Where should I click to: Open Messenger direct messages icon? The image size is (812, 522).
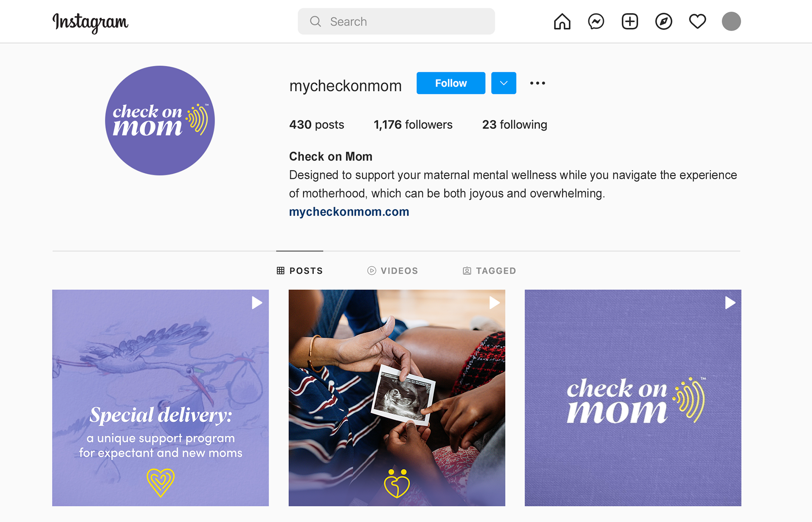pos(596,22)
